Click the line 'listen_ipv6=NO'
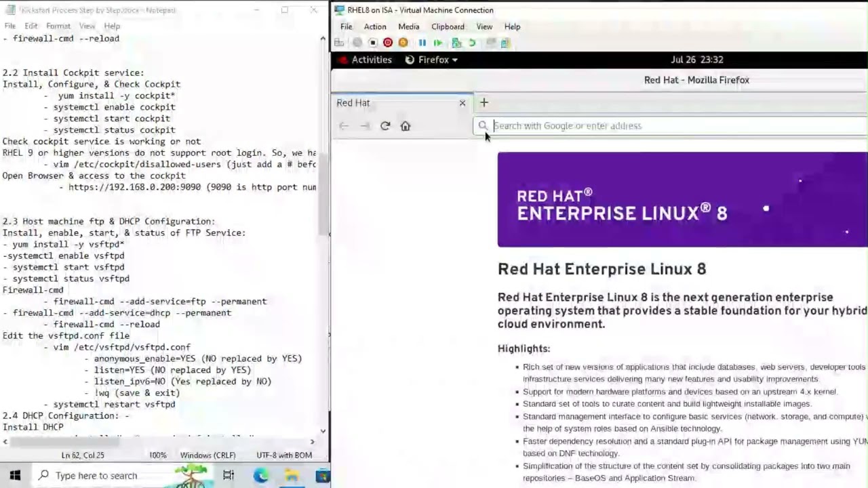The image size is (868, 488). point(129,382)
